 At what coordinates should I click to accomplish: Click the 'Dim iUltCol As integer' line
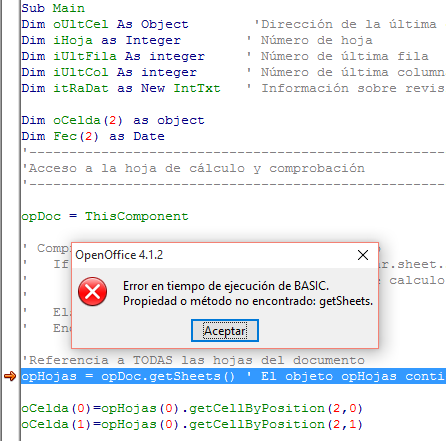(x=109, y=72)
